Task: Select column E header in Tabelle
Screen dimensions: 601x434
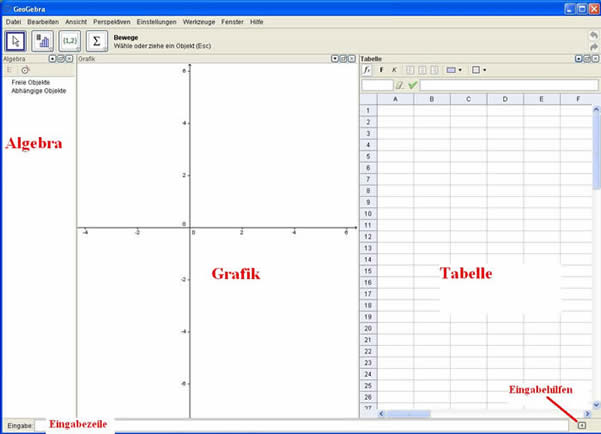Action: coord(542,99)
